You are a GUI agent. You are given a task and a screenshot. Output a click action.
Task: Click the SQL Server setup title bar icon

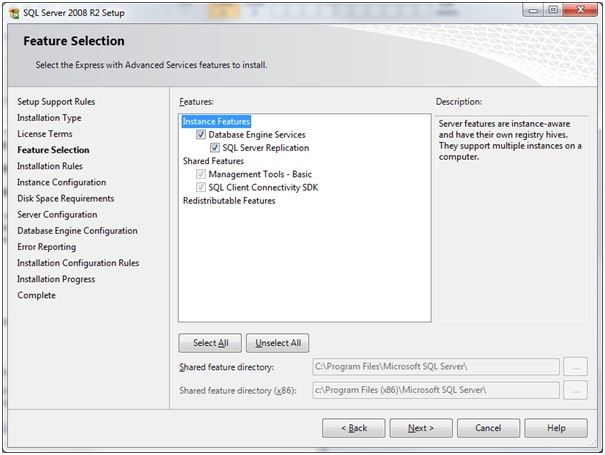coord(14,13)
